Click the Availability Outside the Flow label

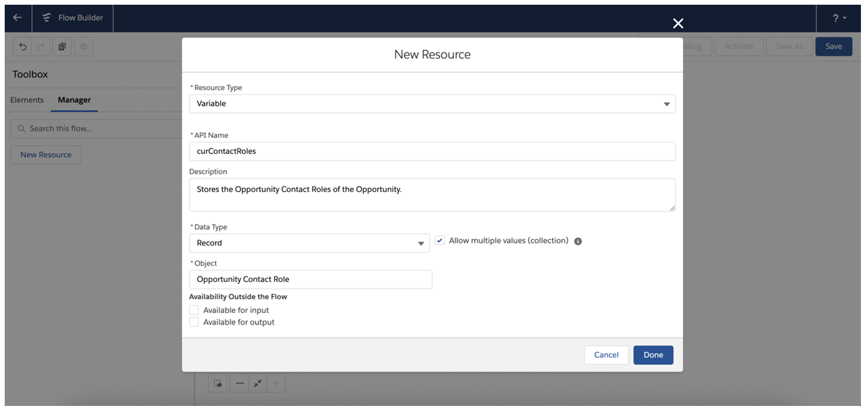(238, 297)
